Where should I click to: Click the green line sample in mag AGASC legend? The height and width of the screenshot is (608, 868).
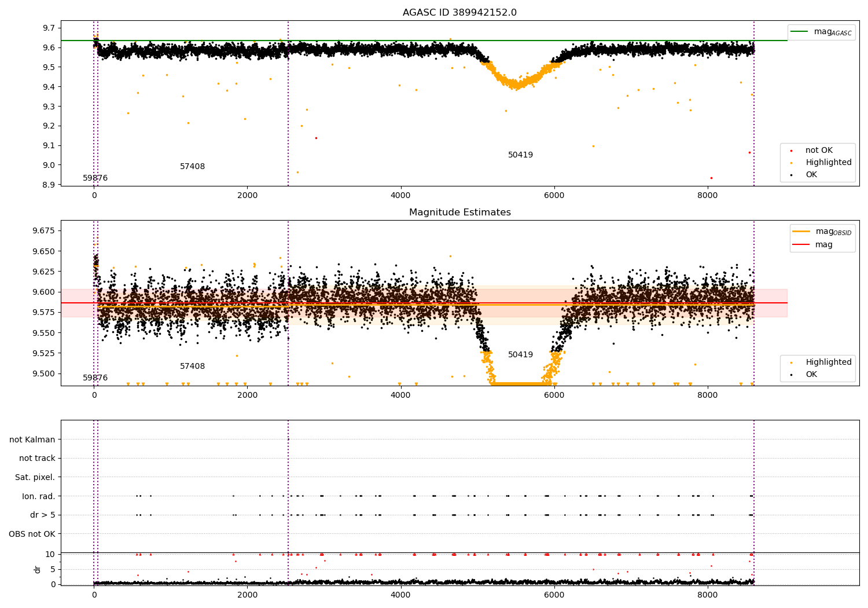800,32
